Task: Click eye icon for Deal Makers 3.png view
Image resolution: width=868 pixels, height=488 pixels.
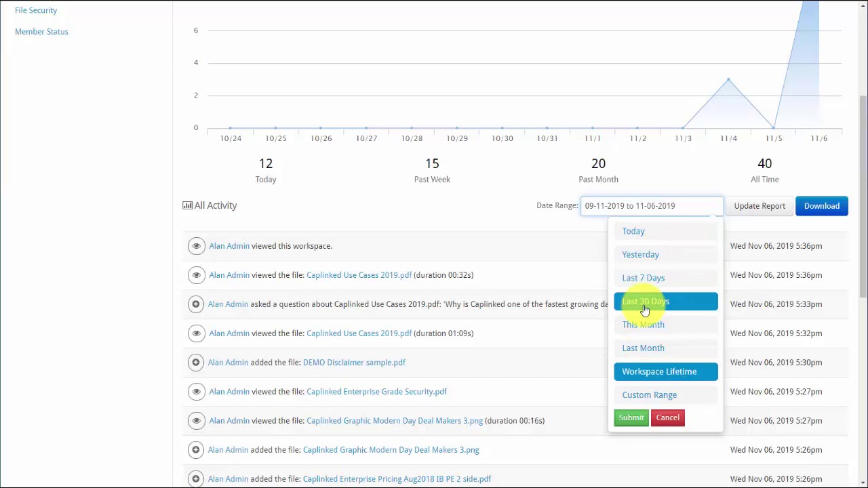Action: 196,421
